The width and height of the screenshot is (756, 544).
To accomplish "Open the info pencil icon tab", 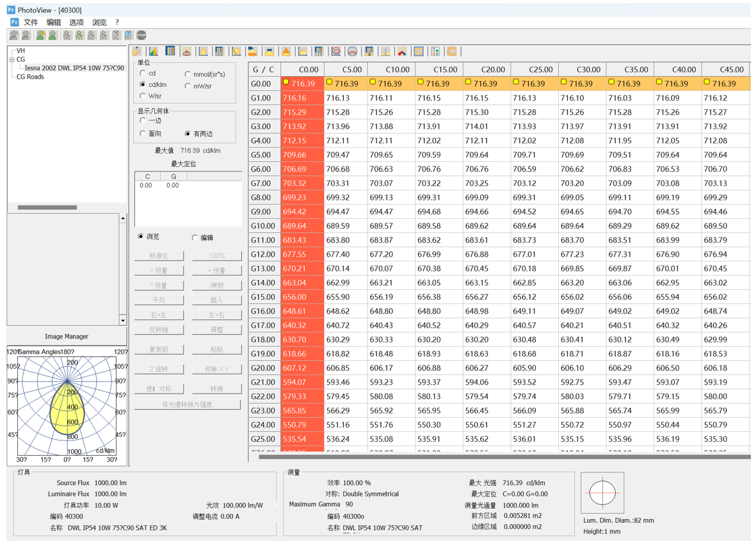I will (137, 52).
